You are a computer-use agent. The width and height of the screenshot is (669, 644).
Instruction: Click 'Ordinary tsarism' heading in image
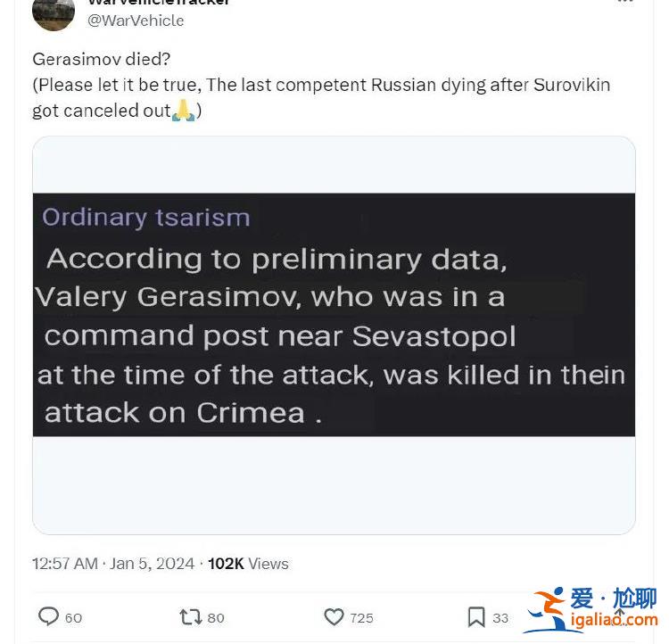[x=146, y=217]
